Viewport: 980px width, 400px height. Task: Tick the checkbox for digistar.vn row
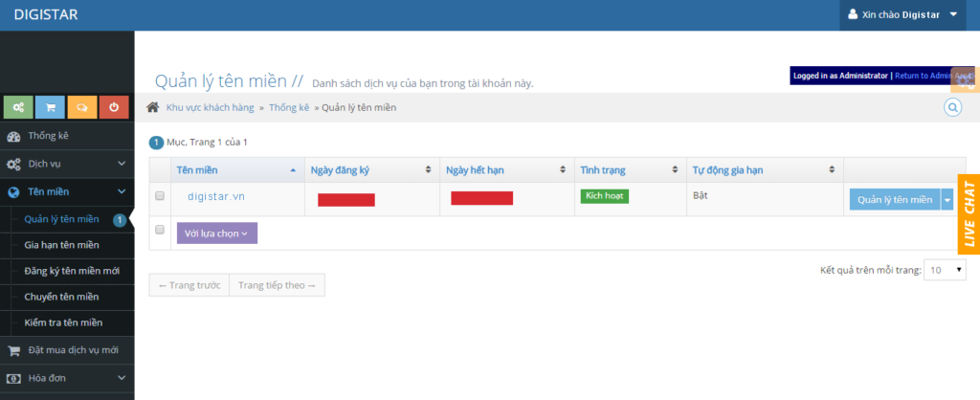click(160, 196)
